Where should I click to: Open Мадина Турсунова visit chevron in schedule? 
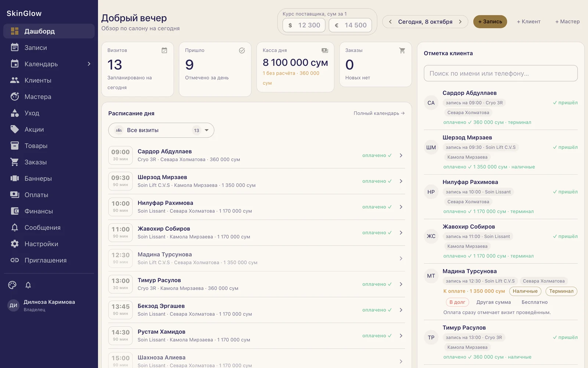[401, 258]
